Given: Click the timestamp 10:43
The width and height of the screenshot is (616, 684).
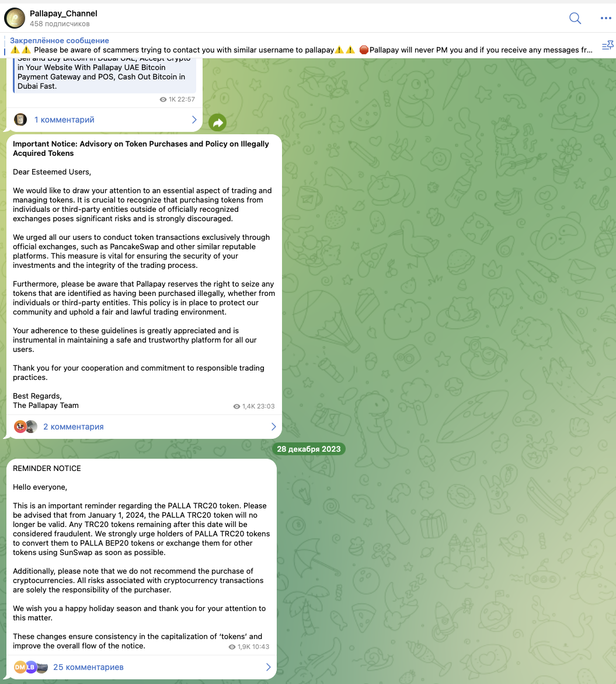Looking at the screenshot, I should click(260, 647).
